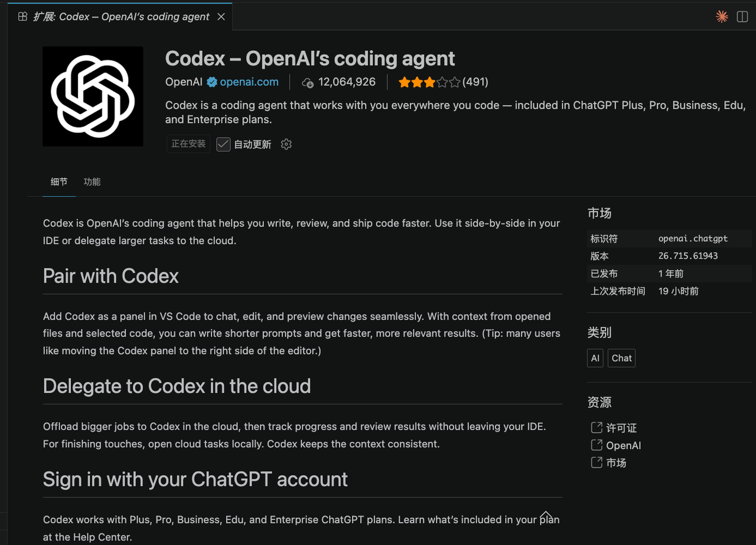Open the OpenAI resource link
This screenshot has width=756, height=545.
(x=624, y=446)
